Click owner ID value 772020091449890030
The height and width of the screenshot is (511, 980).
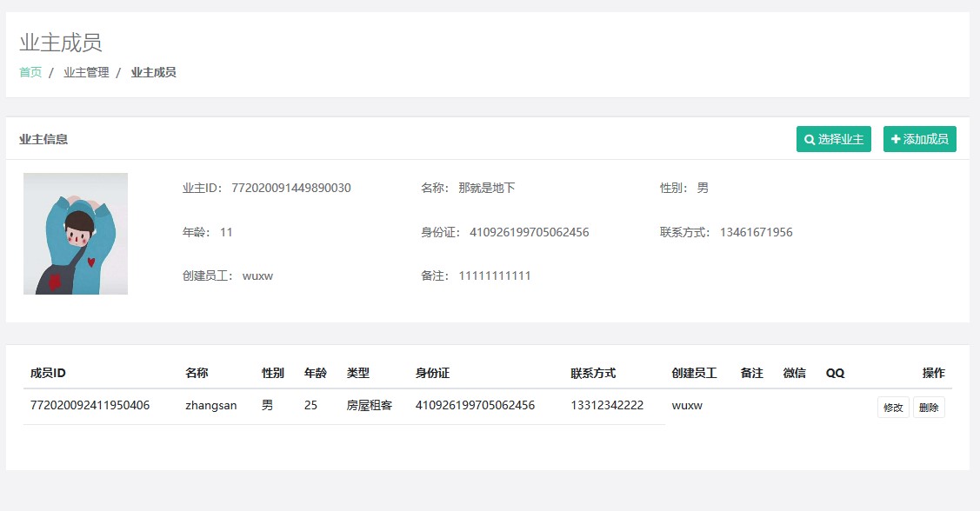(x=291, y=188)
